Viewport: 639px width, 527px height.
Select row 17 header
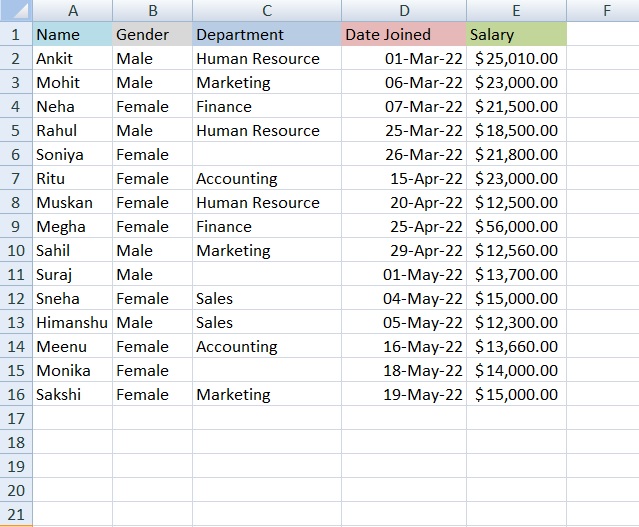[x=16, y=419]
